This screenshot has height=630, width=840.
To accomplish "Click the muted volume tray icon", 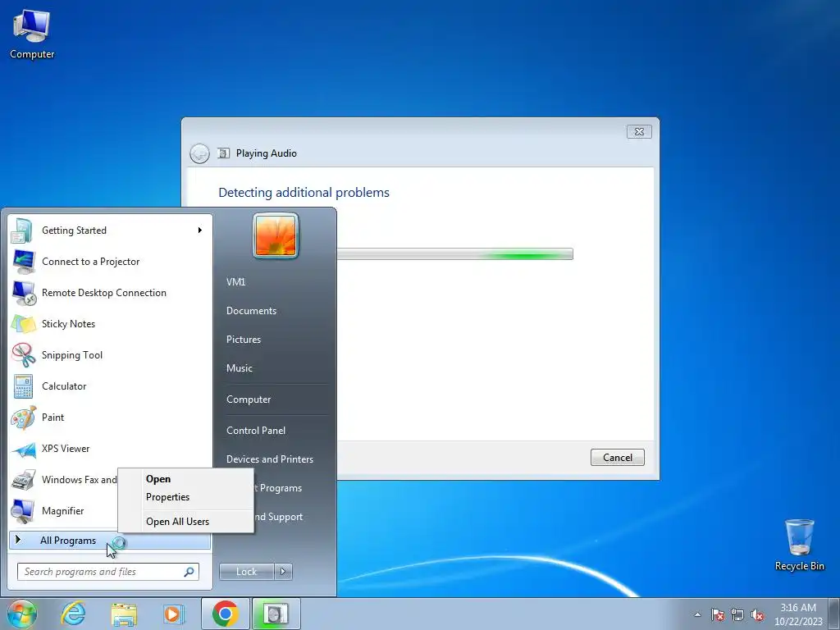I will pos(757,614).
